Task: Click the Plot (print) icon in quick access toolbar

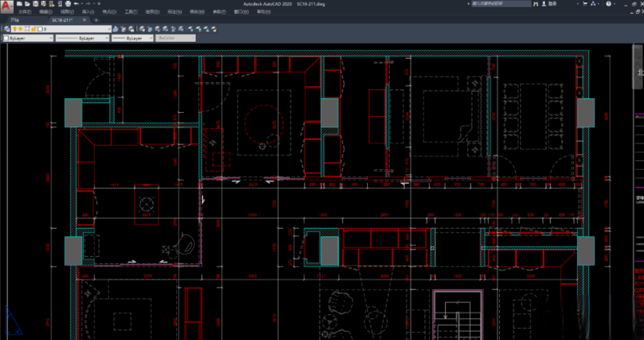Action: coord(66,4)
